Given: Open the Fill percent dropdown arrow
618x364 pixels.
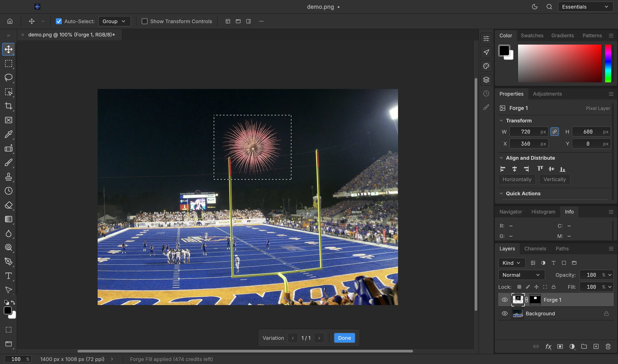Looking at the screenshot, I should pyautogui.click(x=610, y=287).
